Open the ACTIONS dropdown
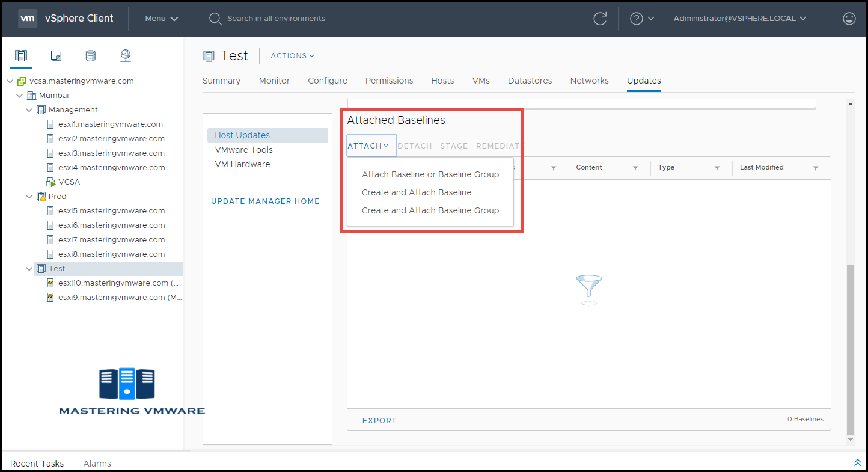Screen dimensions: 868x472 293,55
